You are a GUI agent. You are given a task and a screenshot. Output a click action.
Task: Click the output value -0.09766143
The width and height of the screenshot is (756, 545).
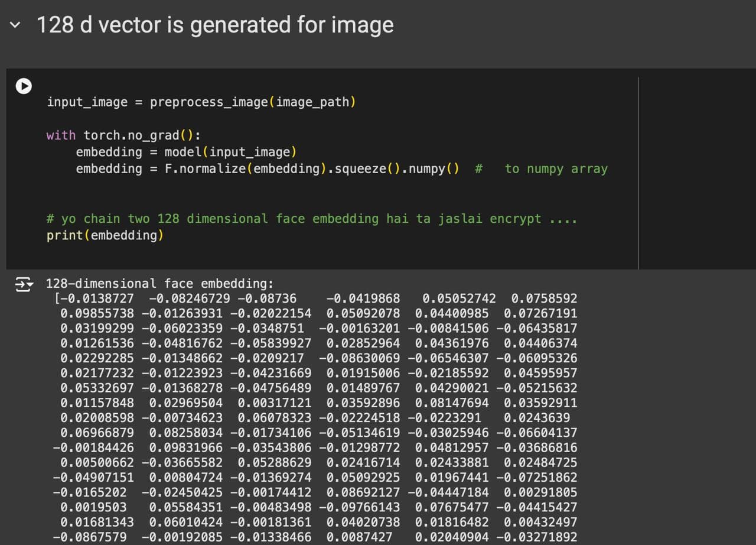click(359, 507)
